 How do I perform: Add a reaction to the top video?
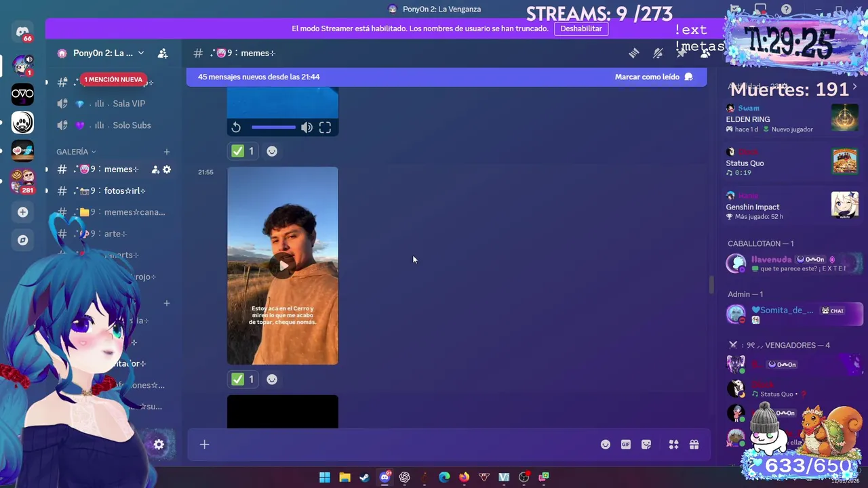(272, 151)
